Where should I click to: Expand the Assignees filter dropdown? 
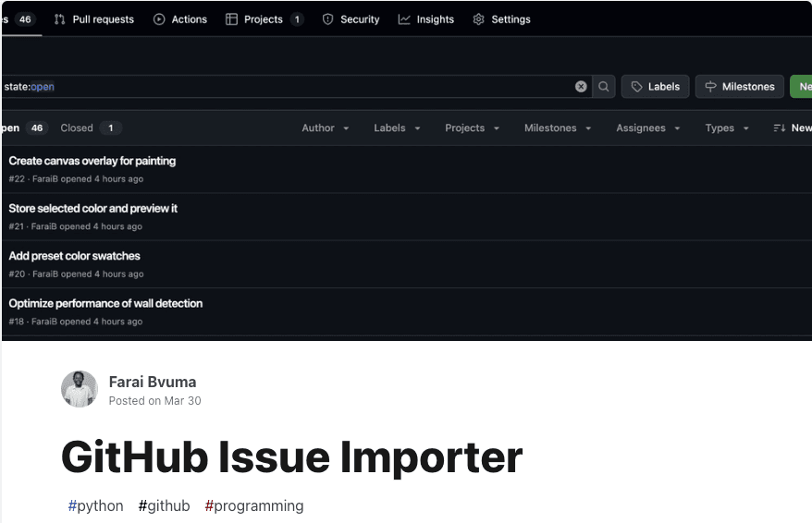point(647,128)
